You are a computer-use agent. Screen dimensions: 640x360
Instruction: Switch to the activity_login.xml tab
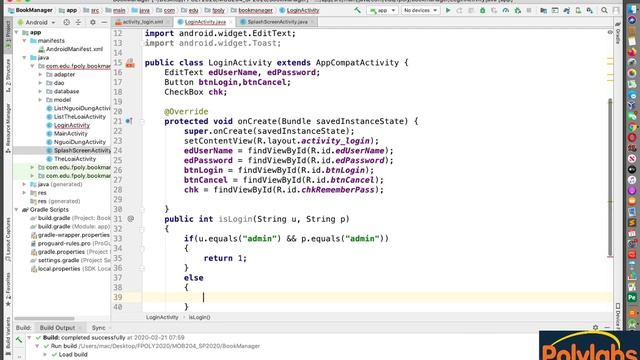143,22
